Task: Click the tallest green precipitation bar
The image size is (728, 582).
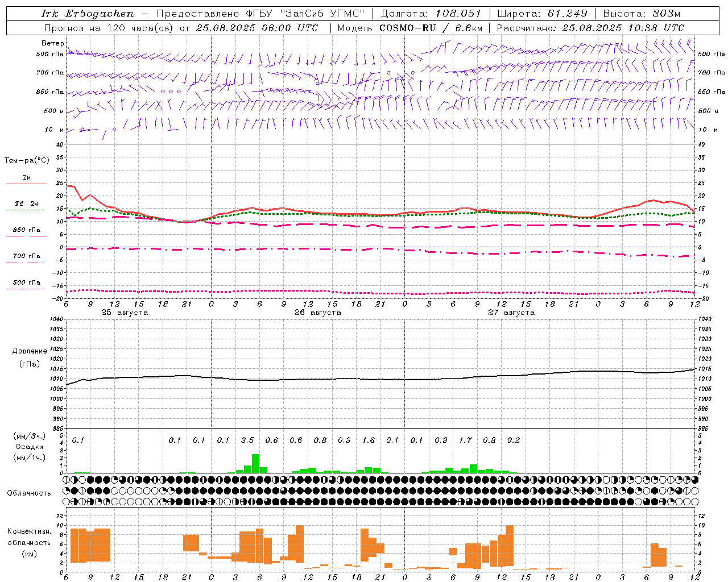Action: tap(255, 464)
